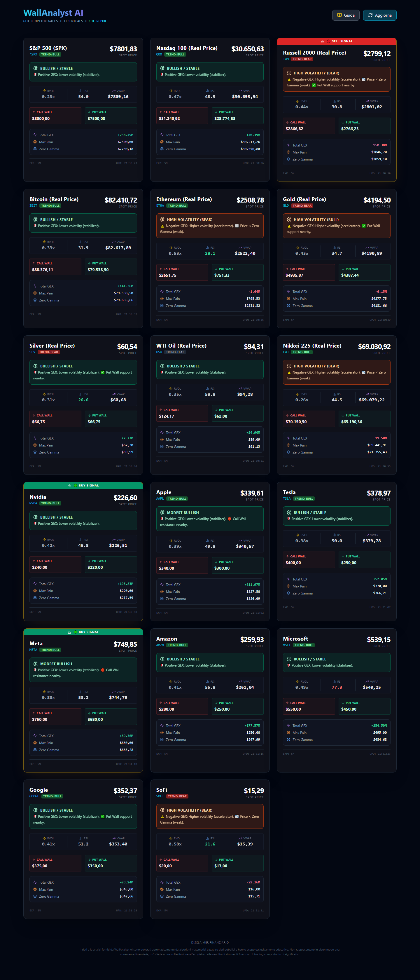Open the Guida help button
Viewport: 420px width, 980px height.
click(346, 15)
